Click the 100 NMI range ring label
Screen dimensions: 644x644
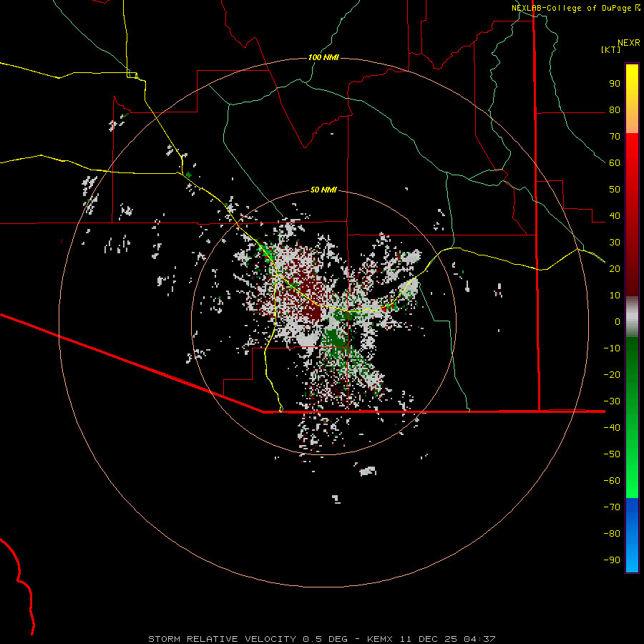(x=323, y=57)
